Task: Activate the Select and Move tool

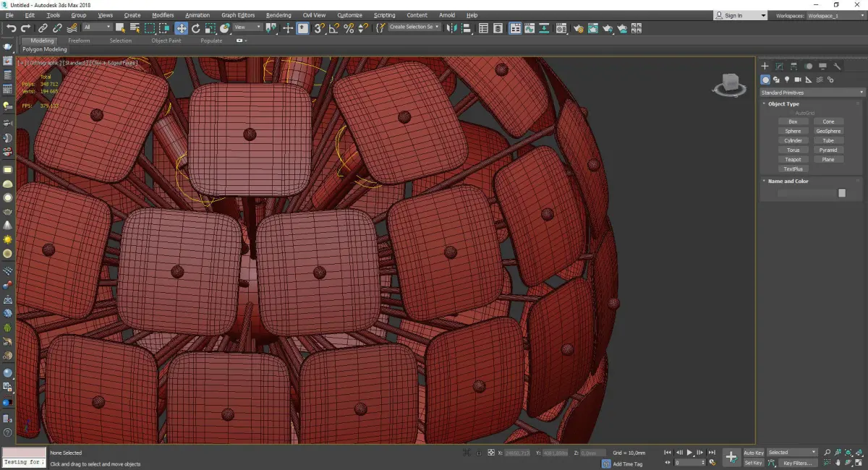Action: (x=181, y=28)
